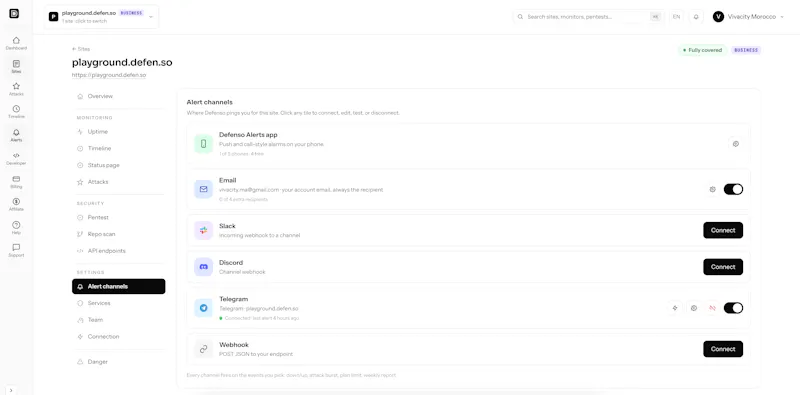The height and width of the screenshot is (395, 800).
Task: Send test alert via Telegram lightning icon
Action: [675, 308]
